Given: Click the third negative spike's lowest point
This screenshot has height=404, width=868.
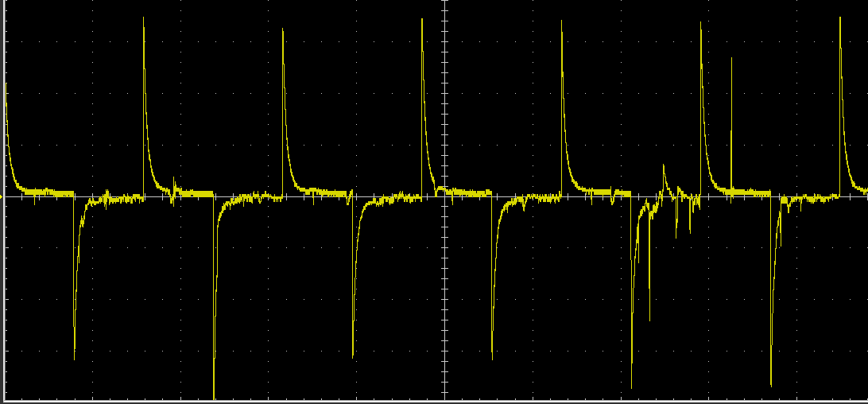Looking at the screenshot, I should click(353, 355).
